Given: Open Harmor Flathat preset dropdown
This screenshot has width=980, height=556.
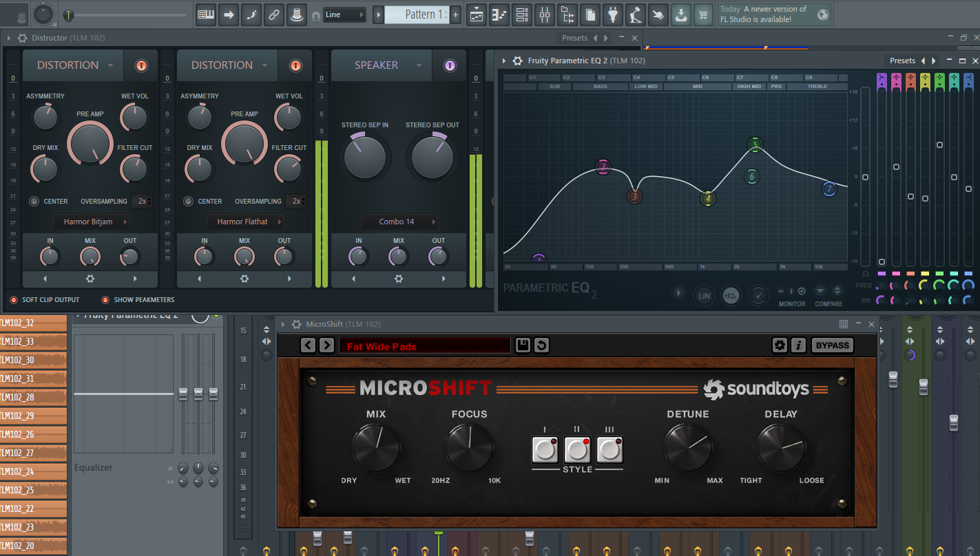Looking at the screenshot, I should [x=246, y=222].
